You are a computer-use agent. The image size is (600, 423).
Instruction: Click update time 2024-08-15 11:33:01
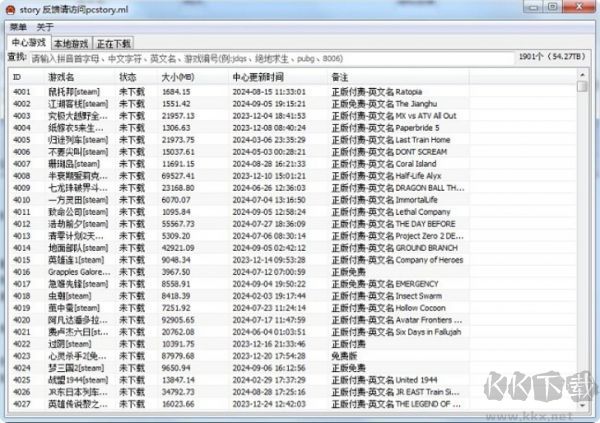coord(269,92)
